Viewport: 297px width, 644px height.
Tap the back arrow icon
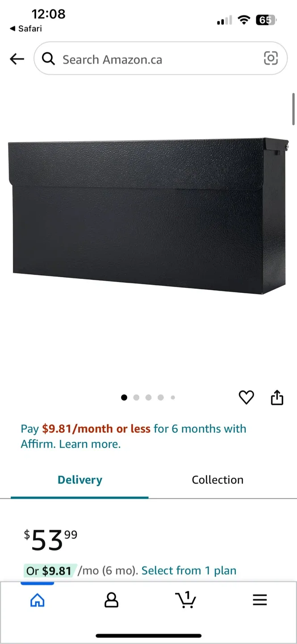(x=17, y=59)
